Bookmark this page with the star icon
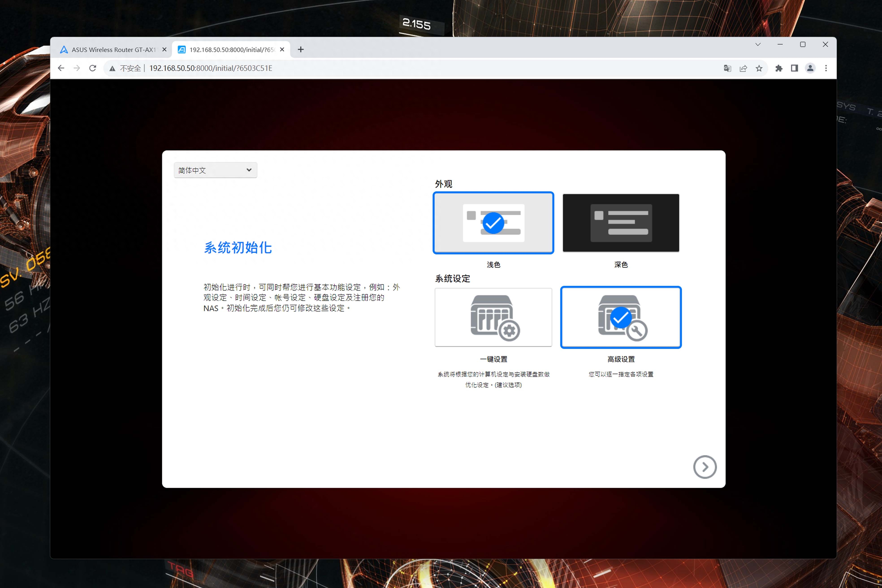 coord(759,68)
